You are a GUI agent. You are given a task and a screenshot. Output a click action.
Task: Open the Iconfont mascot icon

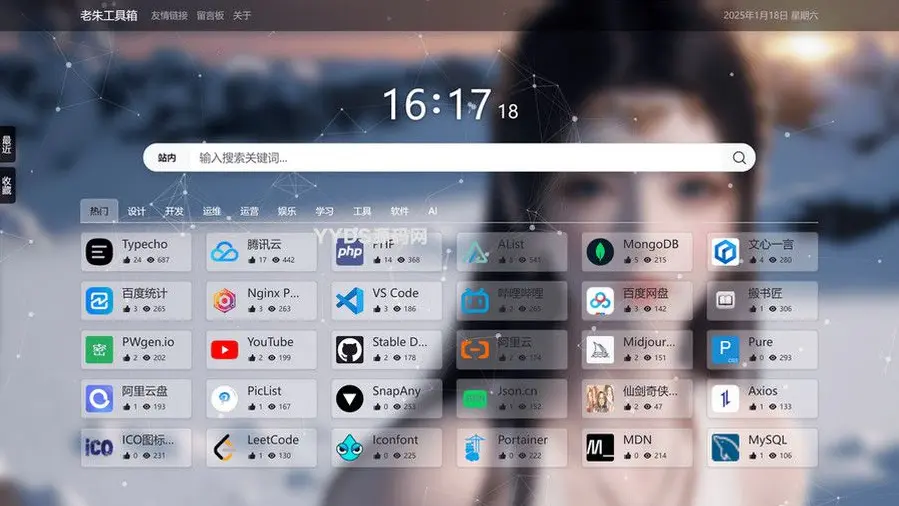click(350, 448)
